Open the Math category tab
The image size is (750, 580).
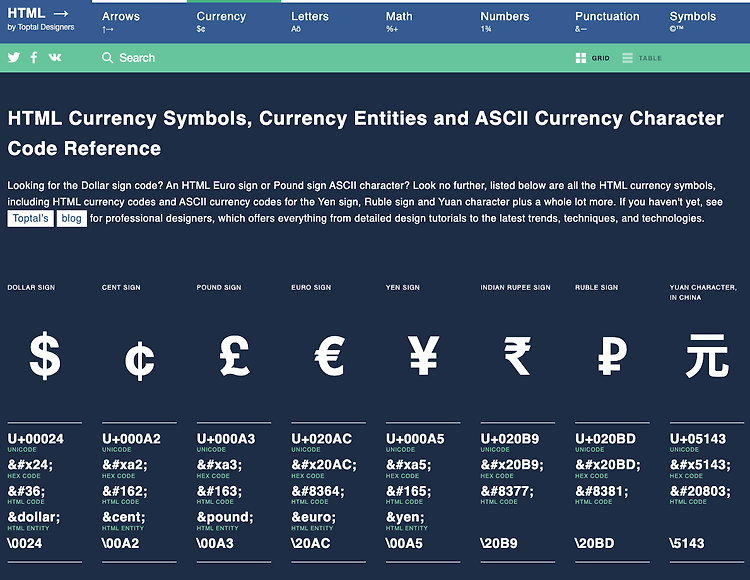(399, 22)
